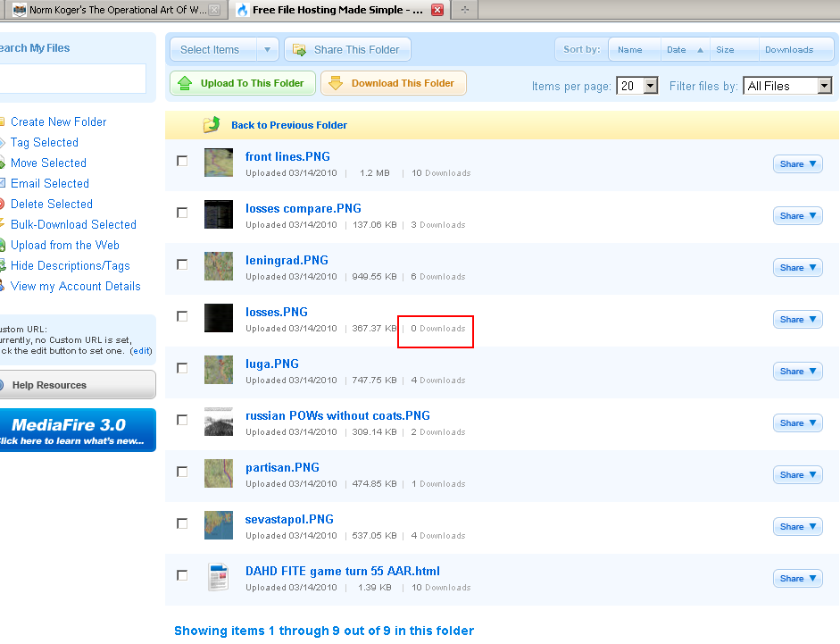
Task: Go Back to Previous Folder link
Action: [x=289, y=125]
